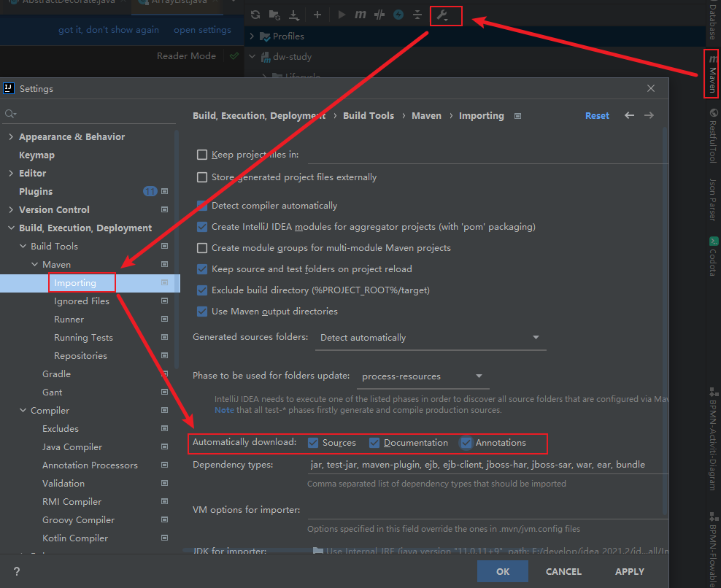The height and width of the screenshot is (588, 721).
Task: Open the Codota side tab
Action: click(712, 257)
